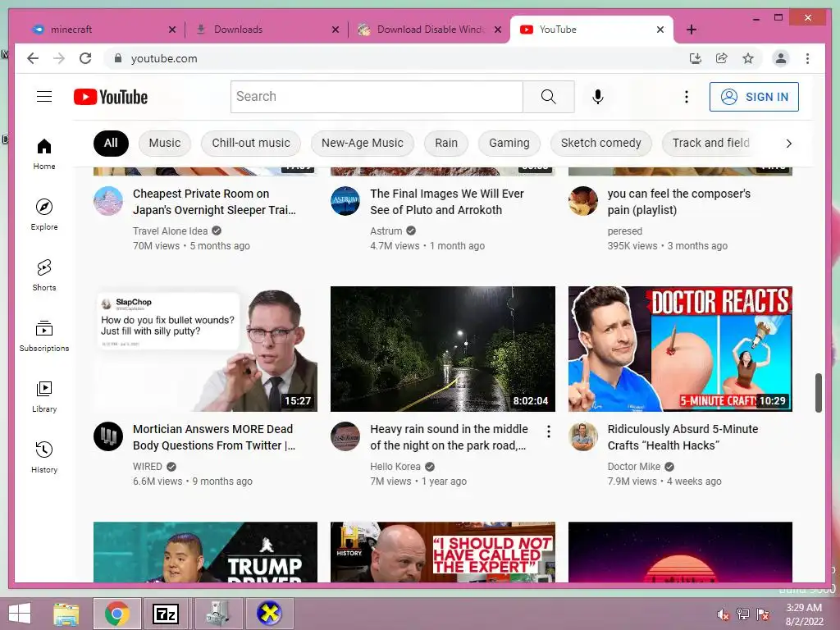Open the taskbar clock and date
Viewport: 840px width, 630px height.
pyautogui.click(x=804, y=614)
